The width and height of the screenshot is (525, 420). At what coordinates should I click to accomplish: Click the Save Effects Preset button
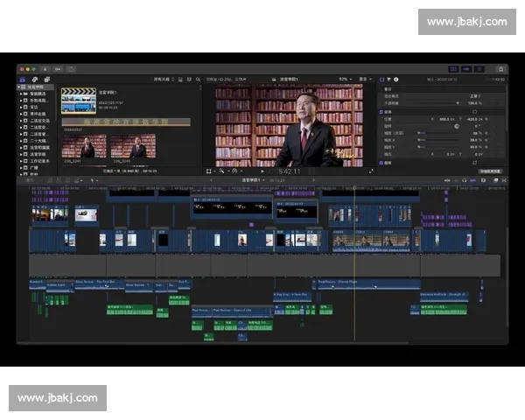point(490,171)
